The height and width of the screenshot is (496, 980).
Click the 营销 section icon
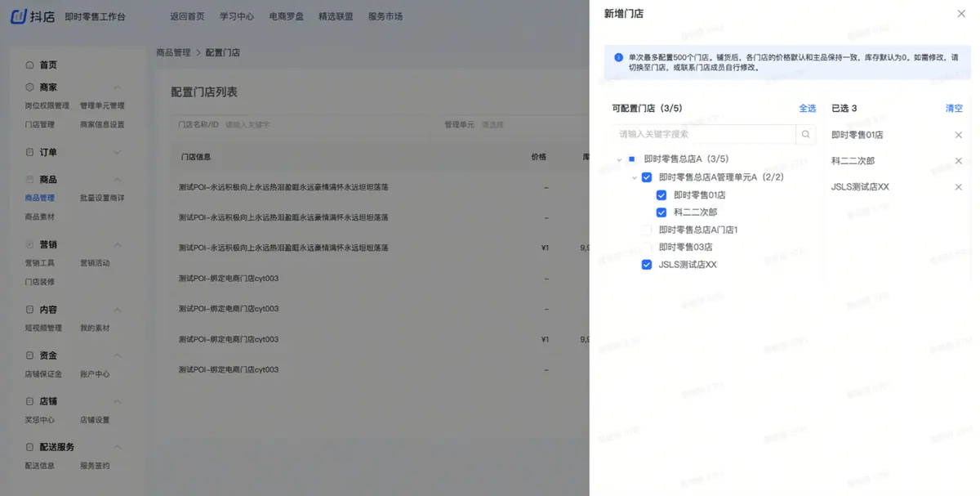(x=30, y=244)
